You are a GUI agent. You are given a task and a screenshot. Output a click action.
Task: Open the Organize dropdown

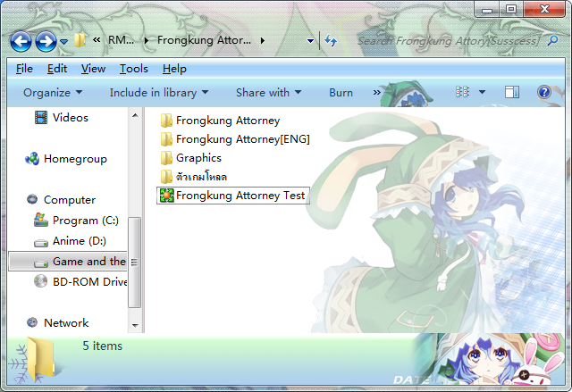point(53,93)
